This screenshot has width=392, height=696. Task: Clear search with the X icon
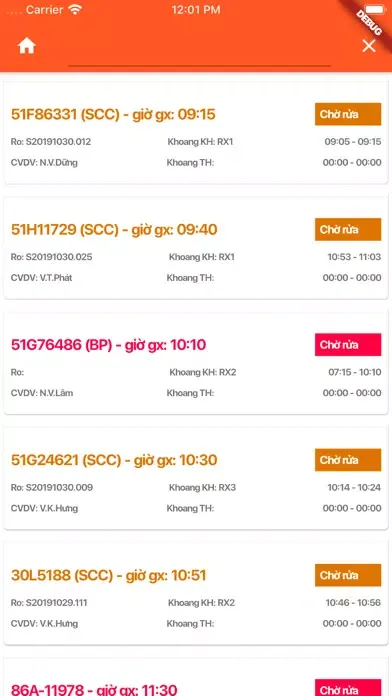(368, 46)
